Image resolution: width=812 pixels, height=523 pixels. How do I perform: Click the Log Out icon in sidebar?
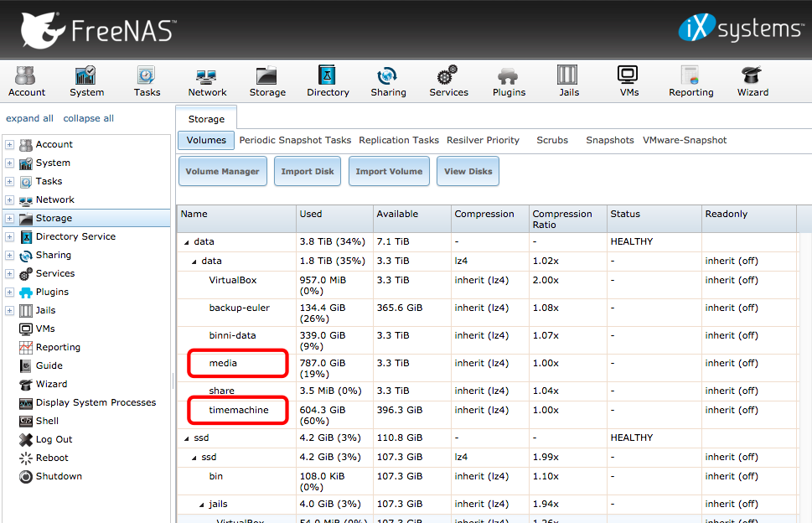pyautogui.click(x=25, y=440)
